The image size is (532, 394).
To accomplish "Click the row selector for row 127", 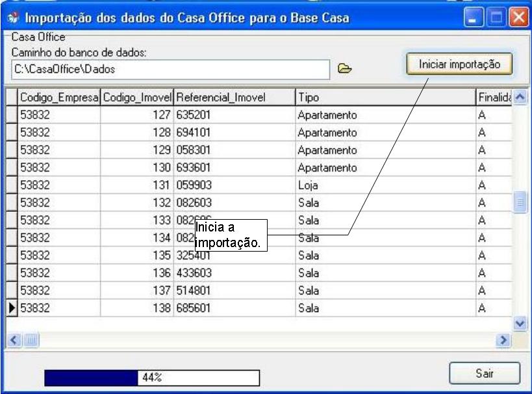I will click(x=11, y=115).
